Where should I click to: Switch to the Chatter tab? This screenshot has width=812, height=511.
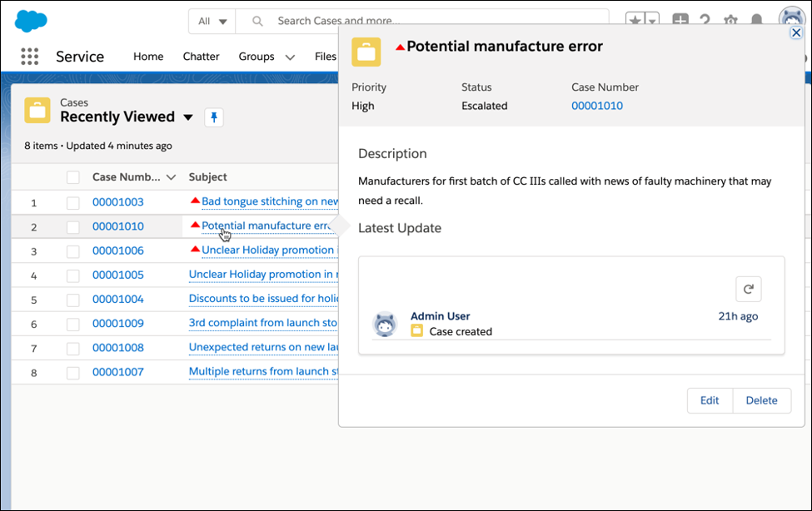(201, 57)
